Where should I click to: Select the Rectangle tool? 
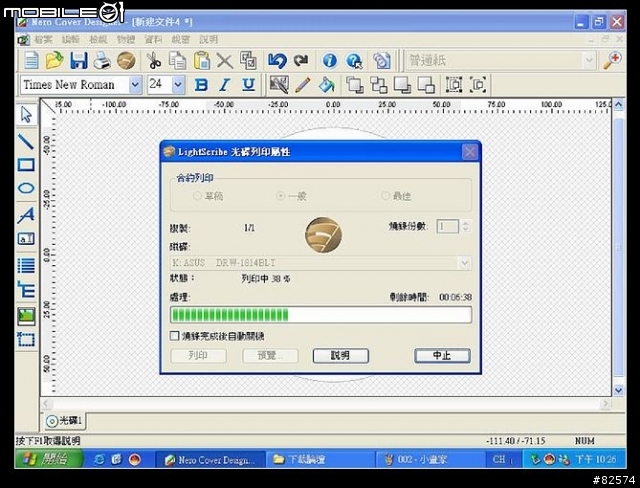(26, 165)
